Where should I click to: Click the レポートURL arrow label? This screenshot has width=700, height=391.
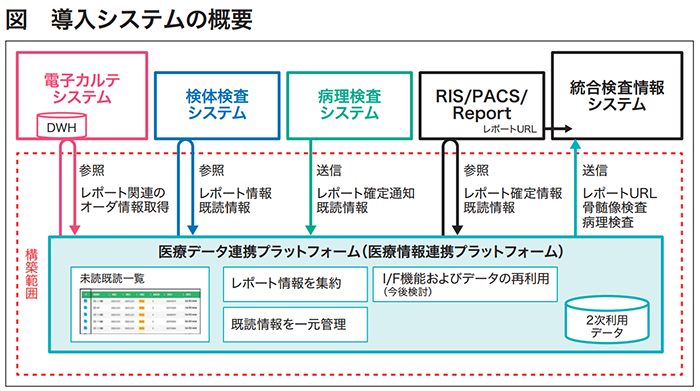point(509,129)
